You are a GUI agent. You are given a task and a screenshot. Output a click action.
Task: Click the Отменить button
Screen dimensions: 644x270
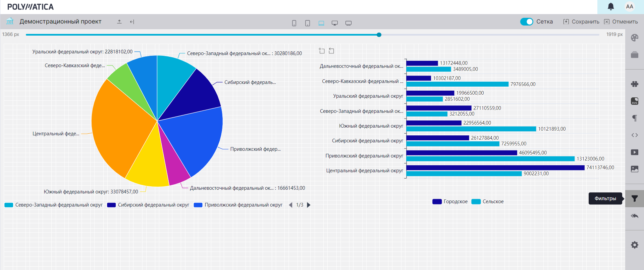tap(621, 21)
